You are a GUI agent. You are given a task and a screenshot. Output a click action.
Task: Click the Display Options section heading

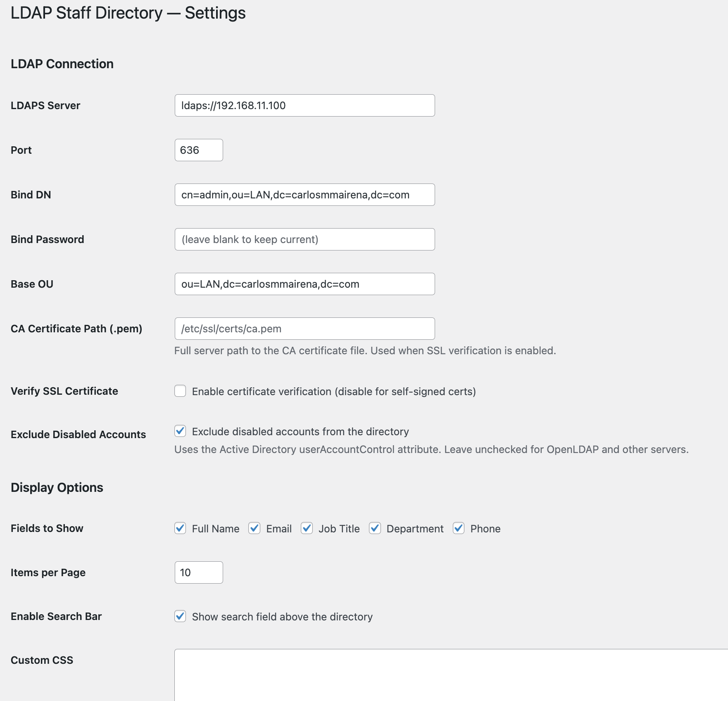tap(57, 487)
